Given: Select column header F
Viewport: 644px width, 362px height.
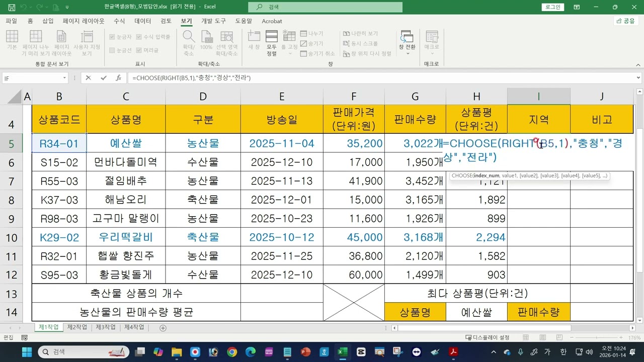Looking at the screenshot, I should (354, 97).
